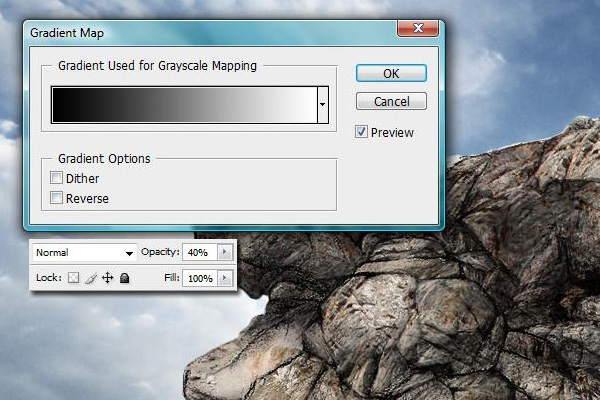600x400 pixels.
Task: Click the lock image pixels brush icon
Action: click(x=91, y=278)
